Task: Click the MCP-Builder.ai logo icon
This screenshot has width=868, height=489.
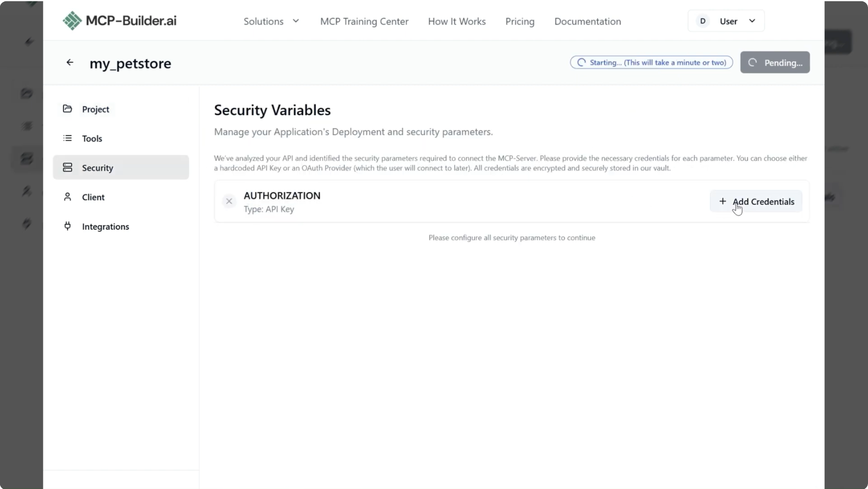Action: 71,20
